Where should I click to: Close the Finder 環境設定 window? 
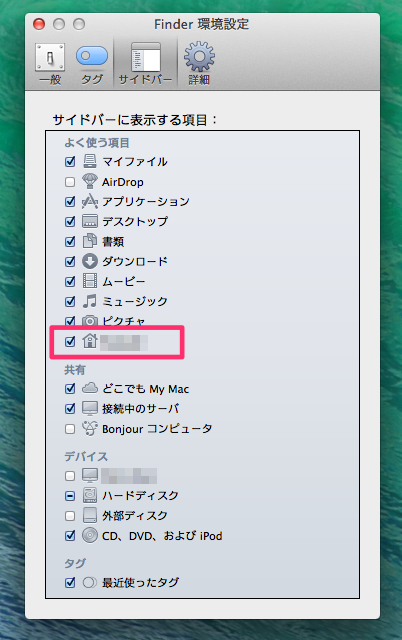(39, 24)
